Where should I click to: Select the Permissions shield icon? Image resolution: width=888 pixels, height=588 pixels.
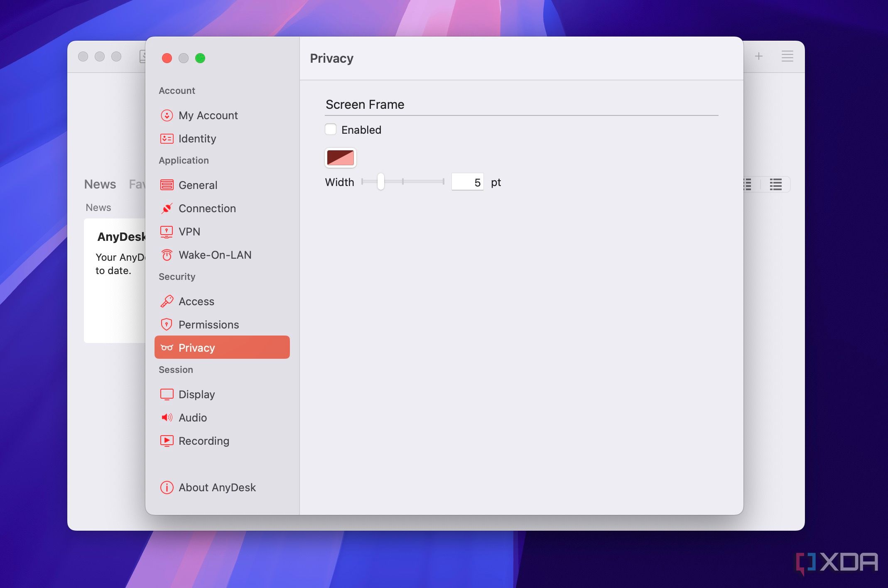click(166, 323)
